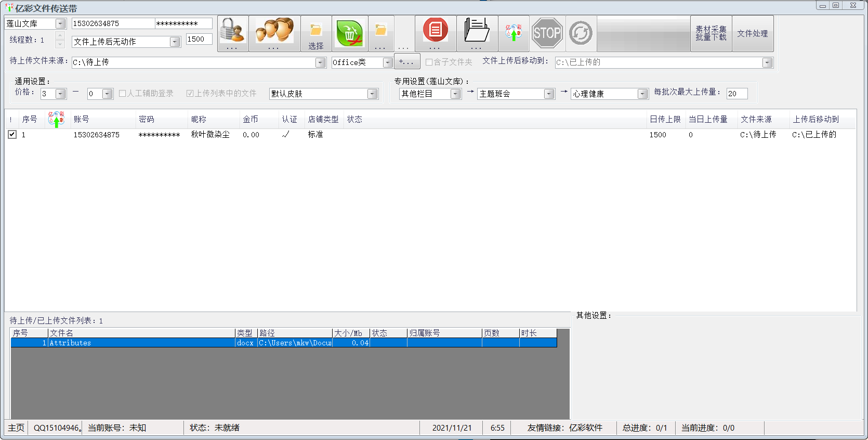The image size is (868, 440).
Task: Expand 文件上传后移动到 path dropdown
Action: 767,62
